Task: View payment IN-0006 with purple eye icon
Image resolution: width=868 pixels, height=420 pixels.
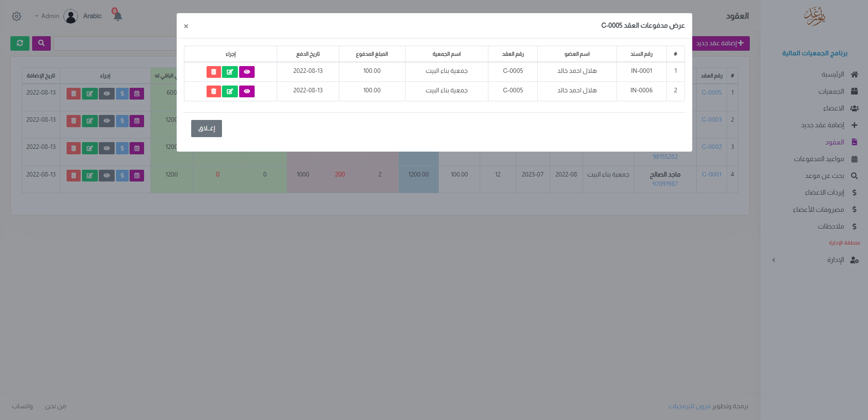Action: point(246,91)
